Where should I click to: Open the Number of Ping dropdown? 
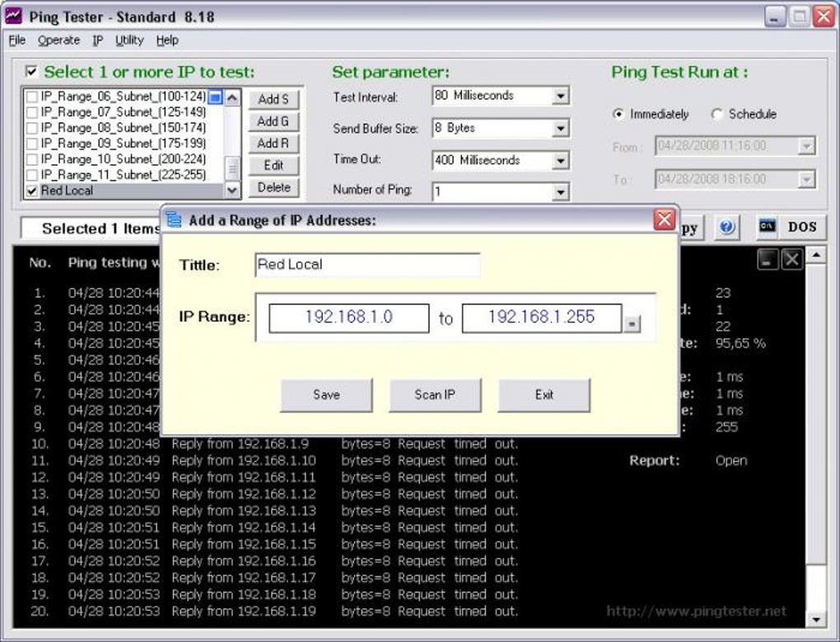tap(560, 192)
